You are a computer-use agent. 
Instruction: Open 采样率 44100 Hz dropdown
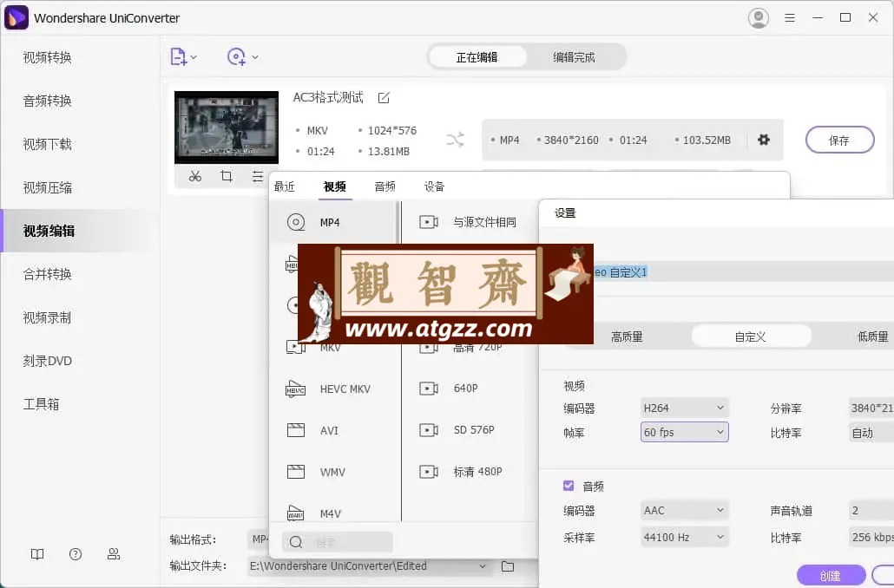[x=684, y=538]
